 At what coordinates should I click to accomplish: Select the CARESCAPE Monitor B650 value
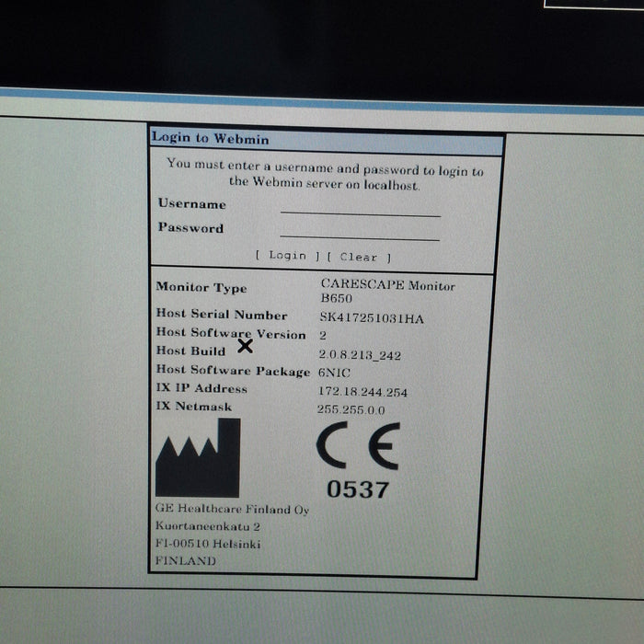(387, 293)
